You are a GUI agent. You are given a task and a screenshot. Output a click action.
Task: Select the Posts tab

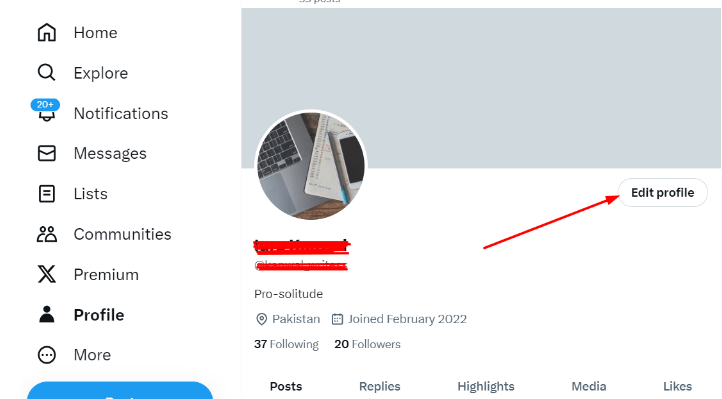pyautogui.click(x=286, y=386)
